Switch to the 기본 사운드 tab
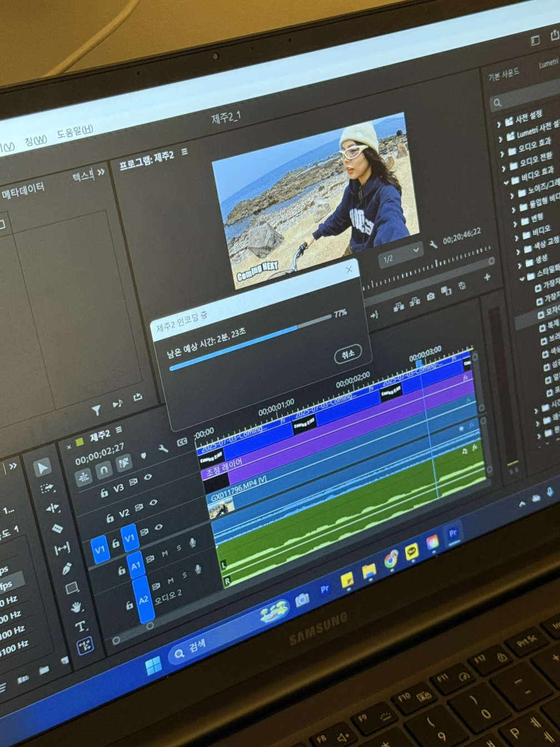Viewport: 560px width, 747px height. point(504,73)
